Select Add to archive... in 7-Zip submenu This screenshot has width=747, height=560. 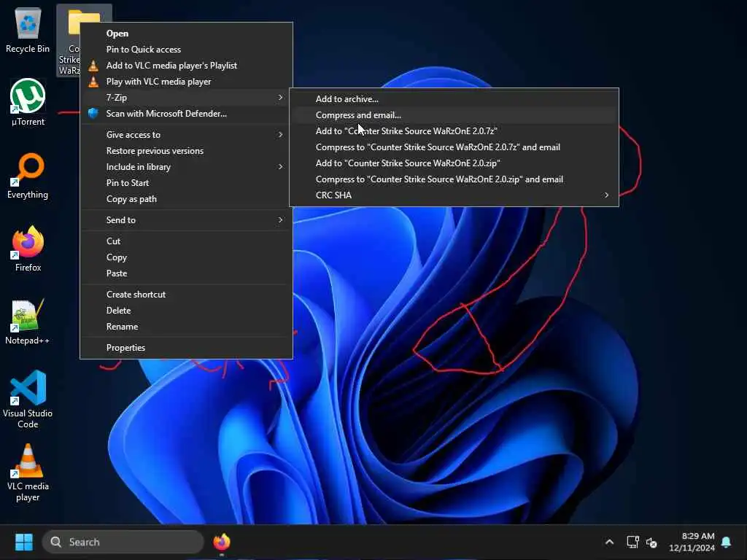tap(454, 99)
